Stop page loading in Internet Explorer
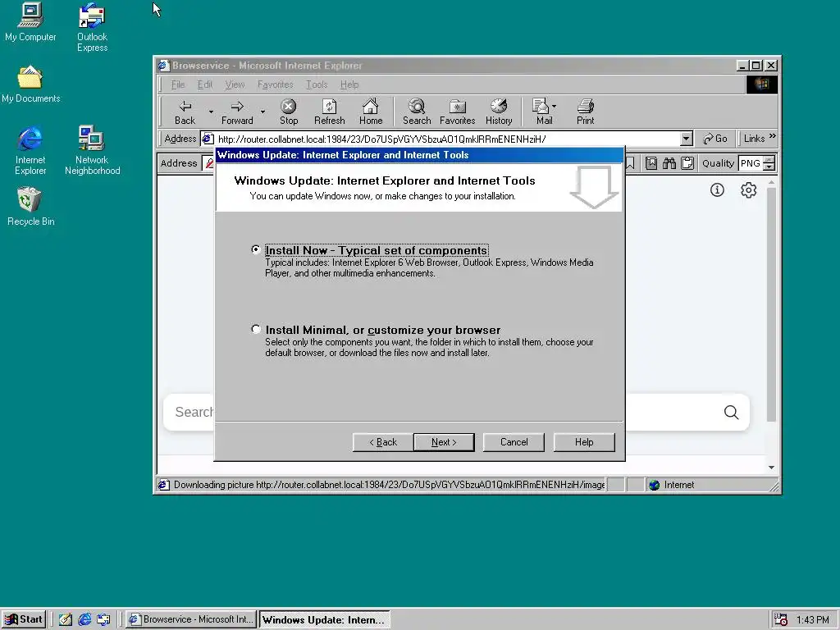 [x=288, y=112]
